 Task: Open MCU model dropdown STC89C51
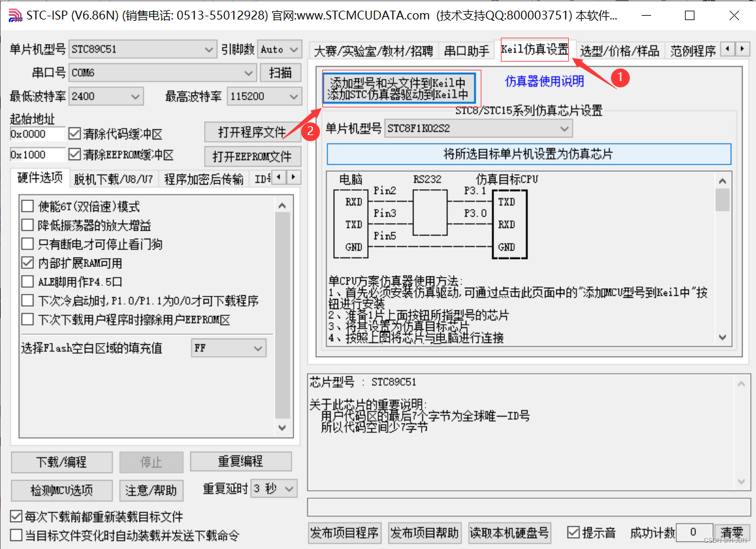(x=143, y=49)
